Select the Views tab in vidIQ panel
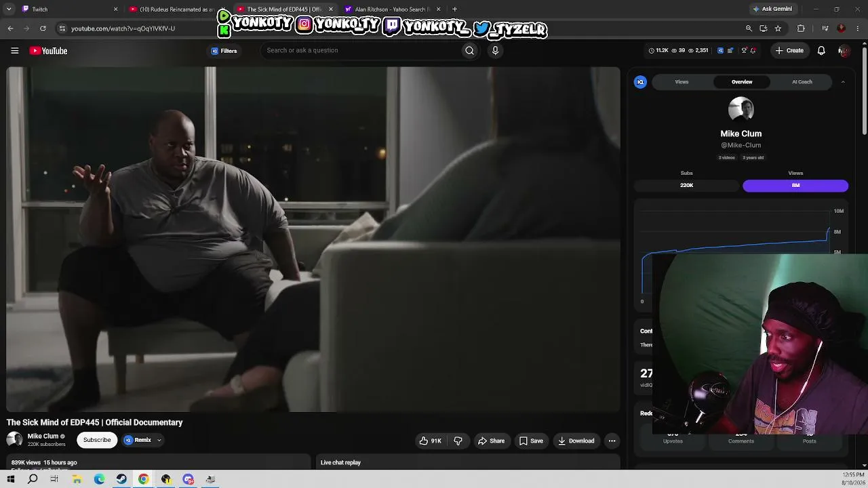Image resolution: width=868 pixels, height=488 pixels. [682, 82]
